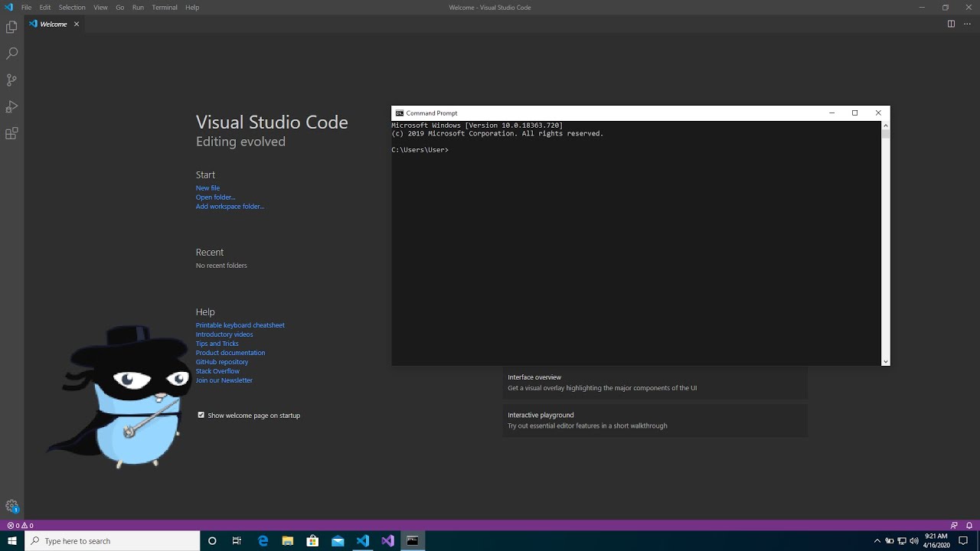Open Printable keyboard cheatsheet link

tap(240, 325)
